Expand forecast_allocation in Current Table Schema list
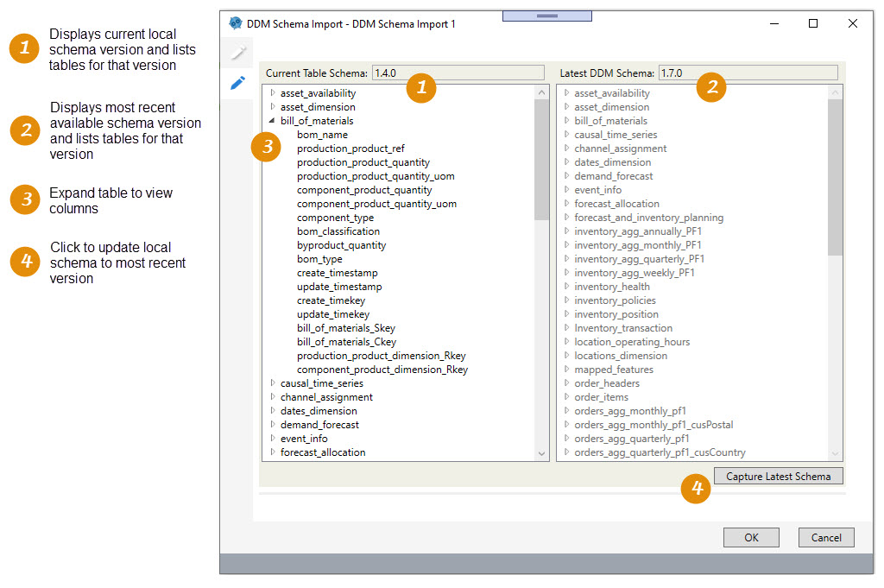The height and width of the screenshot is (588, 884). click(273, 452)
